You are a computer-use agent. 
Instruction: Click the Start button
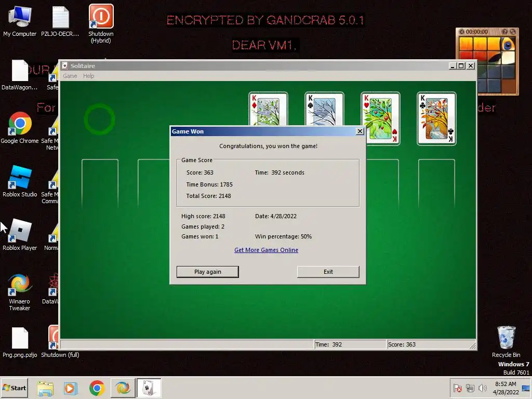(14, 388)
